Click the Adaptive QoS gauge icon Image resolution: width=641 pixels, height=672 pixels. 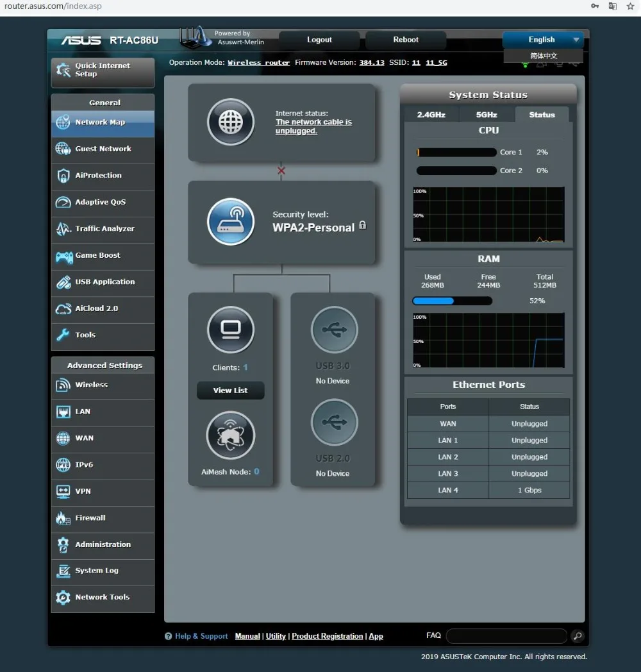(x=63, y=202)
